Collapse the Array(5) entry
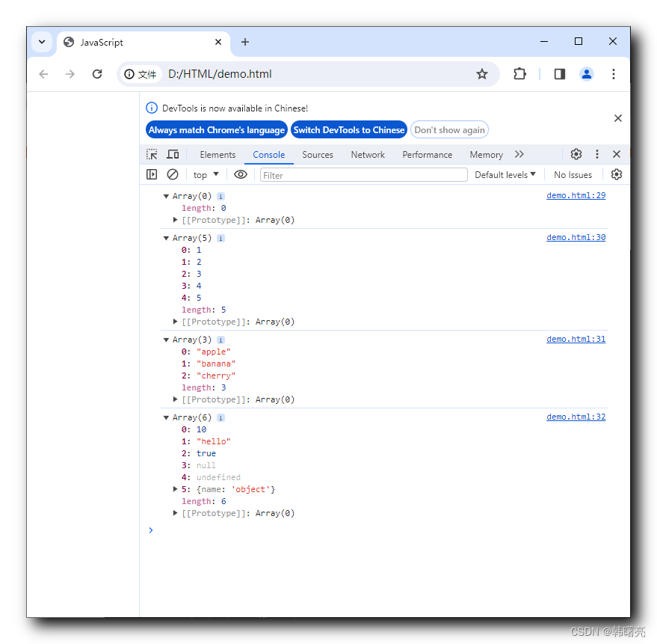Image resolution: width=657 pixels, height=644 pixels. pos(167,238)
